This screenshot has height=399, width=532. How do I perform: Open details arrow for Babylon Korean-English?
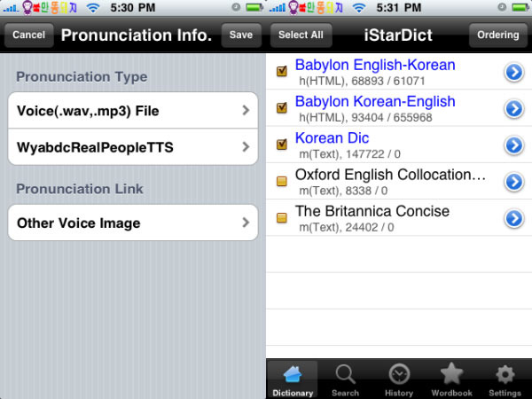(x=514, y=108)
